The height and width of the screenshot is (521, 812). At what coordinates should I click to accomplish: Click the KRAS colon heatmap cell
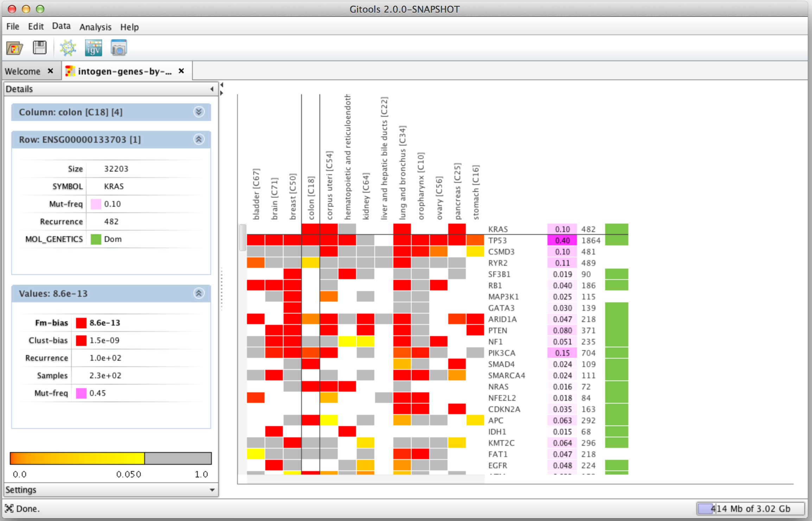pyautogui.click(x=311, y=229)
